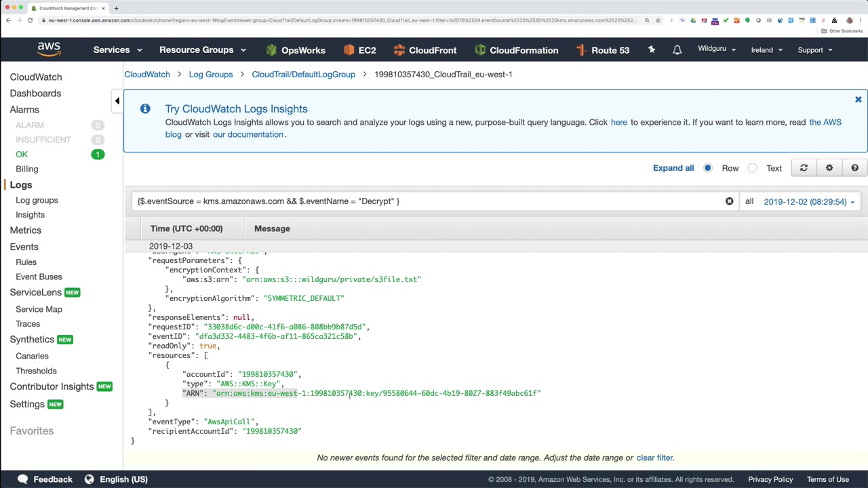Clear the filter pattern with X icon
This screenshot has width=868, height=488.
730,201
